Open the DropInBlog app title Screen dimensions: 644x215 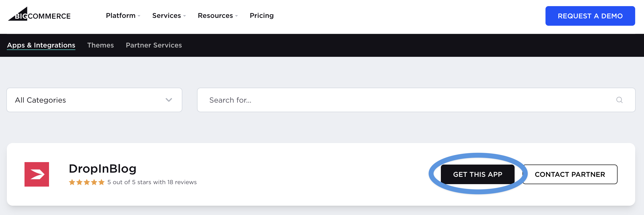tap(102, 168)
